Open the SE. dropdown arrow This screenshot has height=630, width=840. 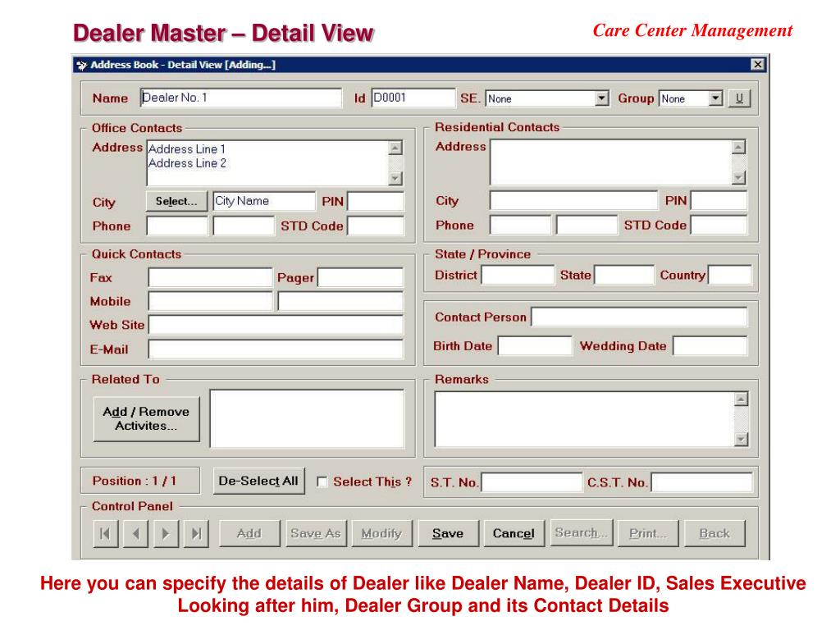(602, 98)
